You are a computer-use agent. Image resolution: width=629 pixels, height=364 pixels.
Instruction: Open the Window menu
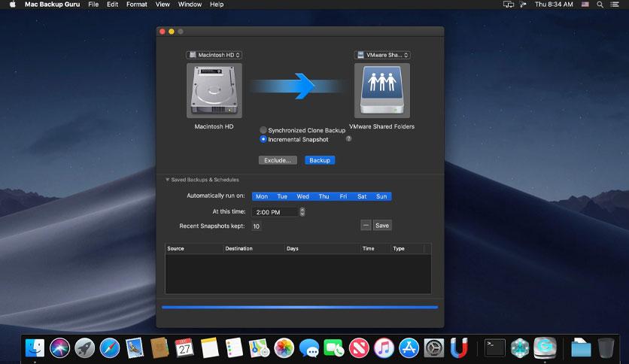click(190, 5)
